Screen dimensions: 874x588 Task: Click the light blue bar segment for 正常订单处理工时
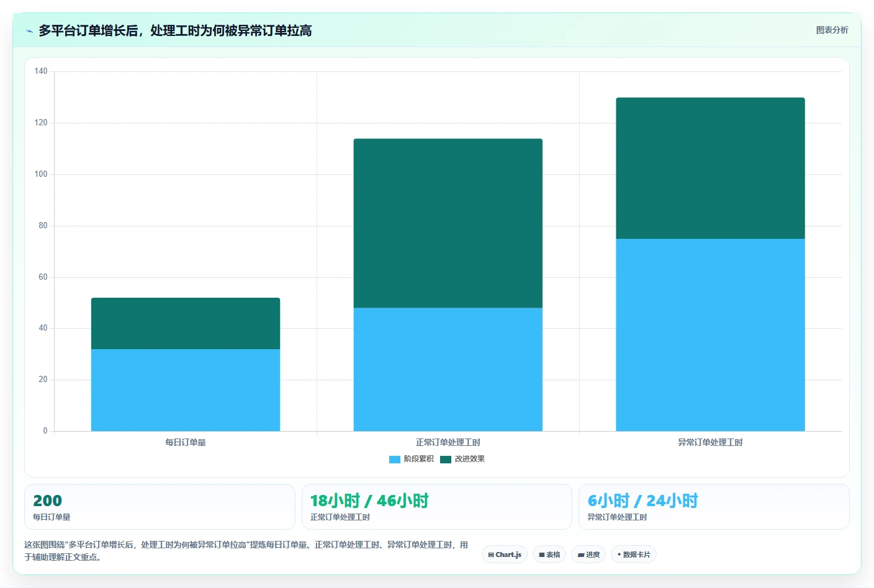[x=448, y=370]
